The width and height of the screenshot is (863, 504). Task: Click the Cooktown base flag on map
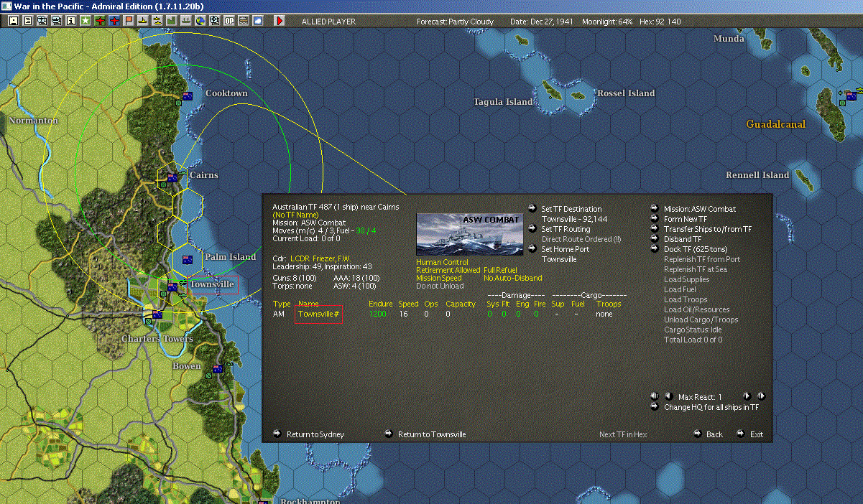pyautogui.click(x=188, y=95)
